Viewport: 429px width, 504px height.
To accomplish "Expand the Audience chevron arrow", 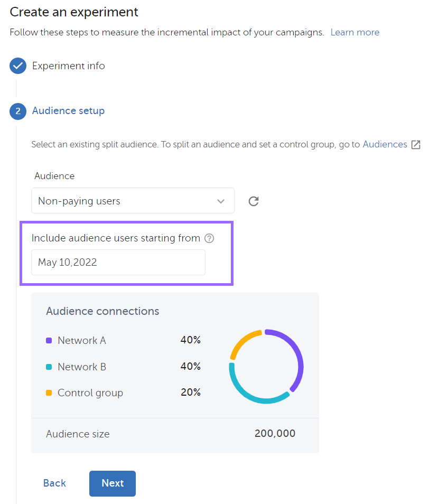I will point(221,201).
